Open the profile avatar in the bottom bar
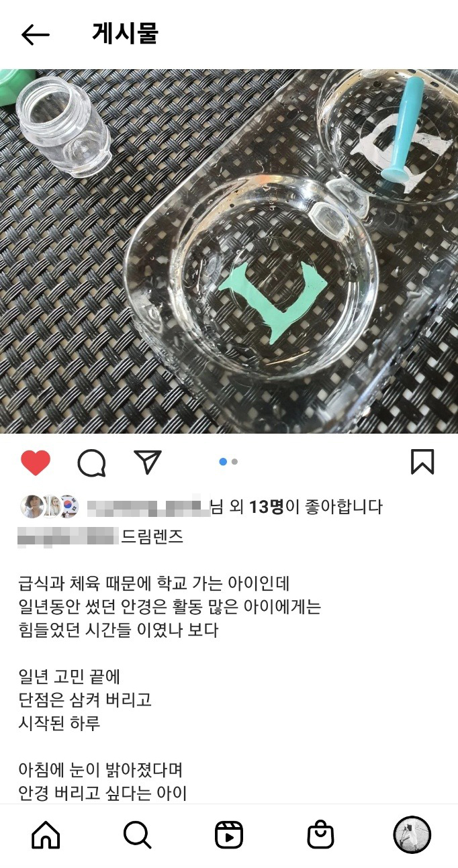Screen dimensions: 458x868 [x=412, y=835]
